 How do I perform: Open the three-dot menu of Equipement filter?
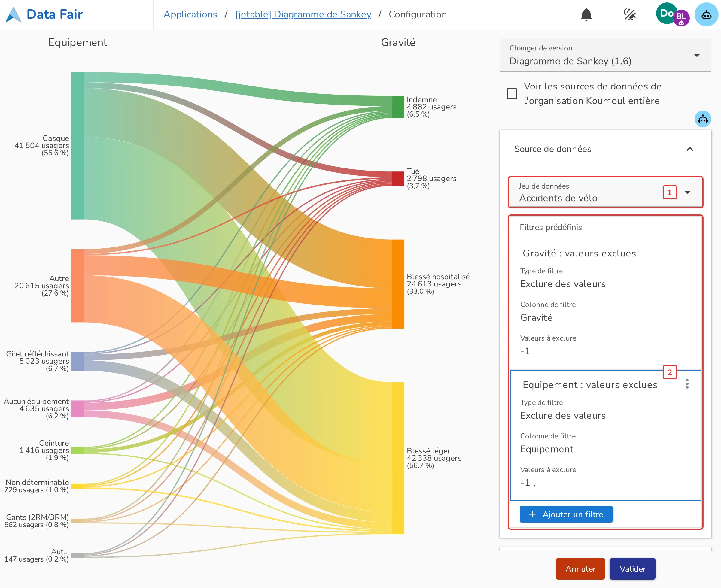[x=687, y=384]
